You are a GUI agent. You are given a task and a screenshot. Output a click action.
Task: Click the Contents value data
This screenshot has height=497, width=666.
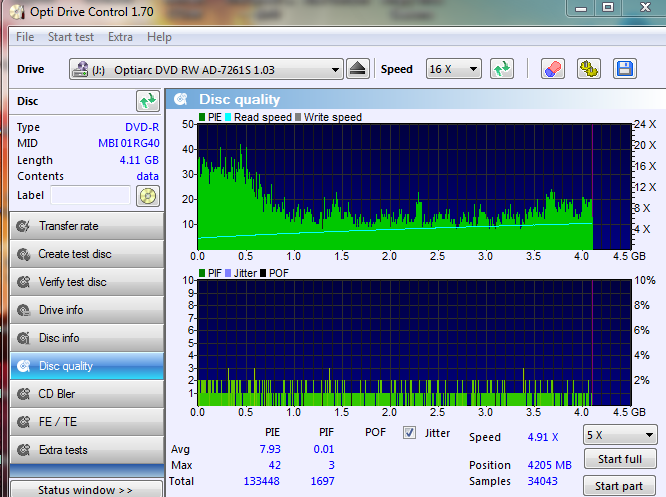click(x=147, y=176)
